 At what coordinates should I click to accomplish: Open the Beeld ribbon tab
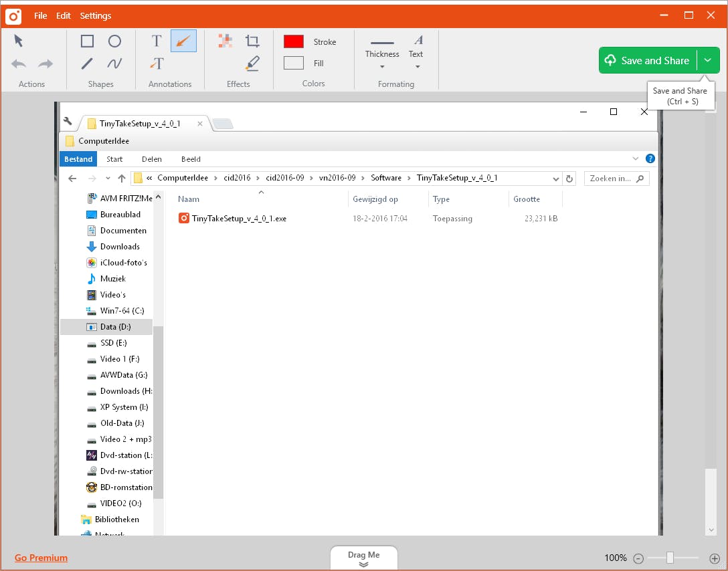[x=191, y=159]
